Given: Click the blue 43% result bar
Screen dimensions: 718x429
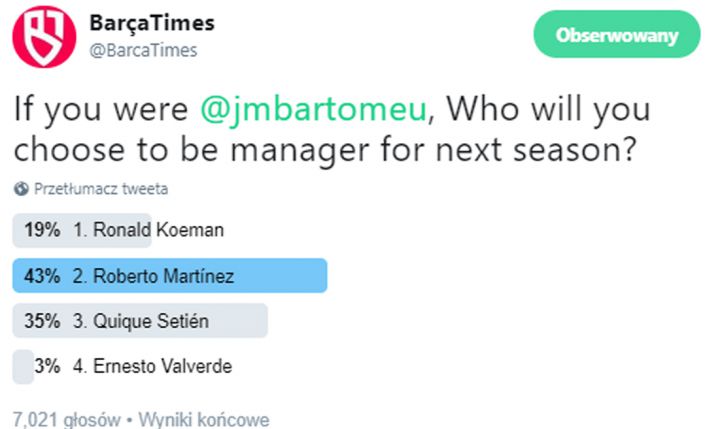Looking at the screenshot, I should click(x=170, y=276).
